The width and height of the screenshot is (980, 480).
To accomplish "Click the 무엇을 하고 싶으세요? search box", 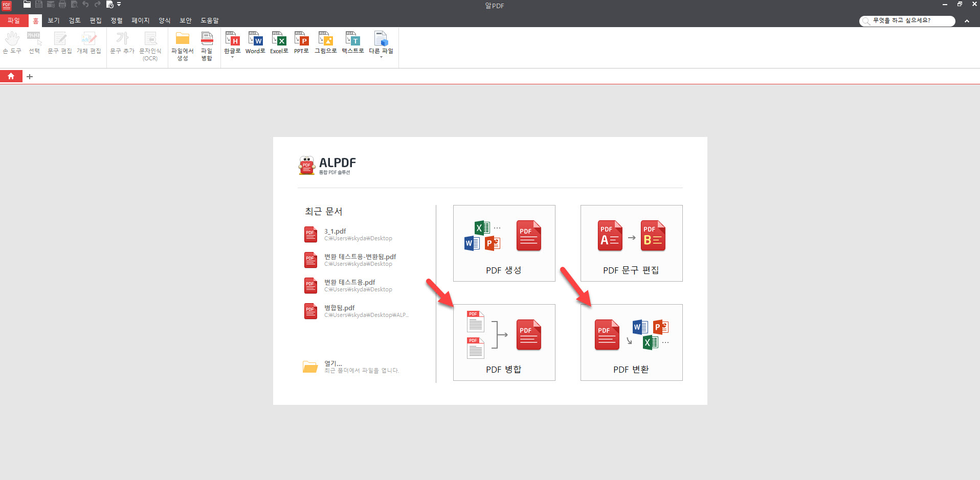I will pyautogui.click(x=907, y=20).
